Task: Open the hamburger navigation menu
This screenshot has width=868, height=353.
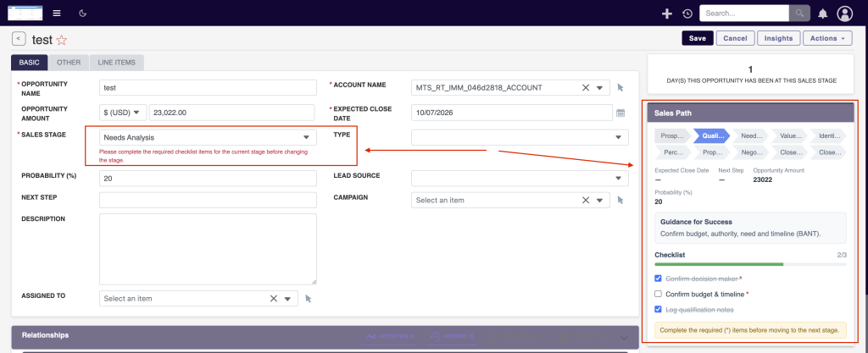Action: point(57,14)
